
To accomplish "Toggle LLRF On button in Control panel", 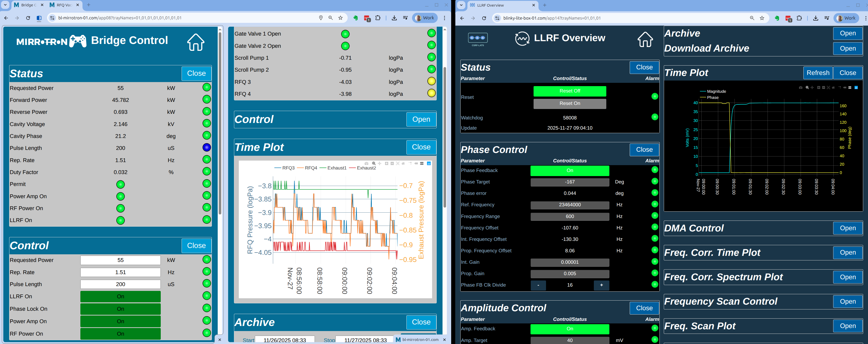I will click(x=120, y=296).
